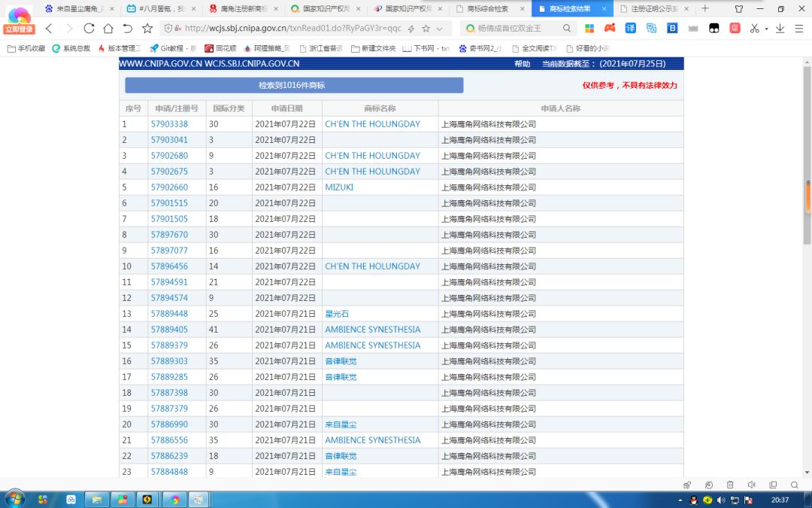The height and width of the screenshot is (508, 812).
Task: Click the trash icon in the browser status bar
Action: click(730, 485)
